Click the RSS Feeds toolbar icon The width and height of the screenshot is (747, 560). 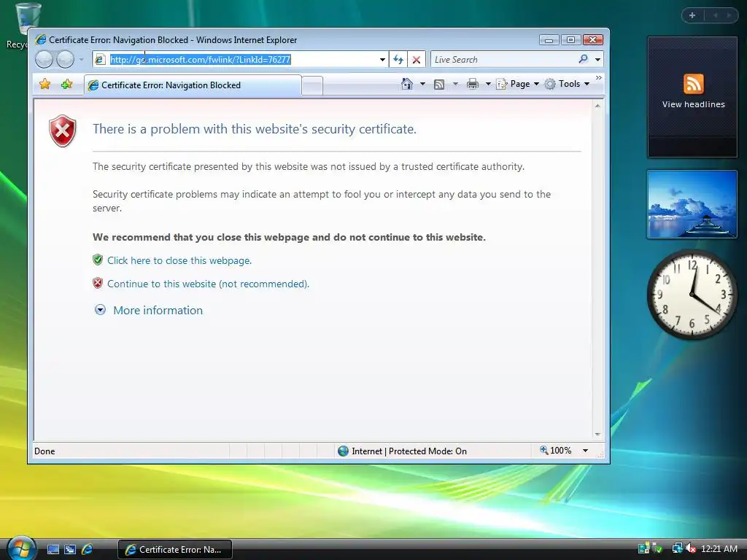tap(439, 85)
